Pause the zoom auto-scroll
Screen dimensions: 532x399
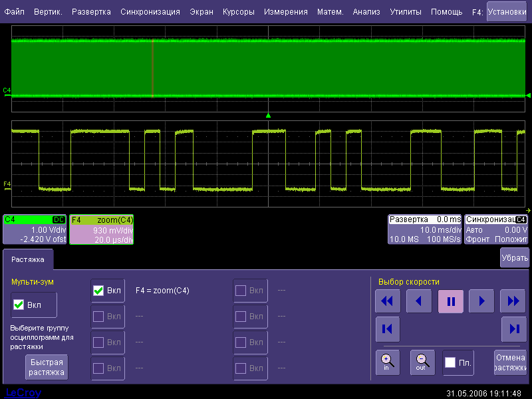coord(450,301)
